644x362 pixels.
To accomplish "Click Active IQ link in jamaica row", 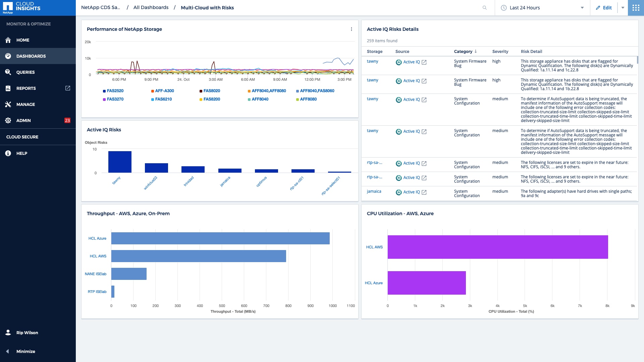I will (x=412, y=192).
